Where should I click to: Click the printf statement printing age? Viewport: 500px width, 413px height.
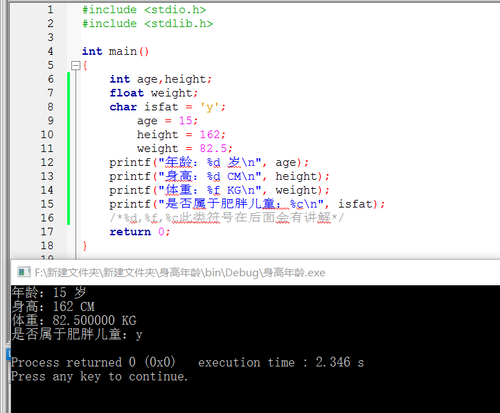coord(209,162)
